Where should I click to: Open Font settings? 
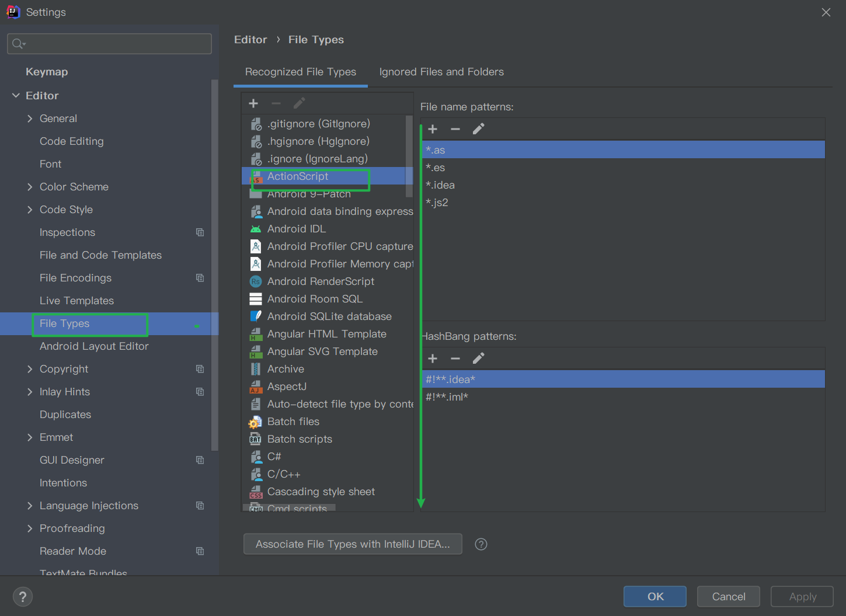(x=50, y=164)
